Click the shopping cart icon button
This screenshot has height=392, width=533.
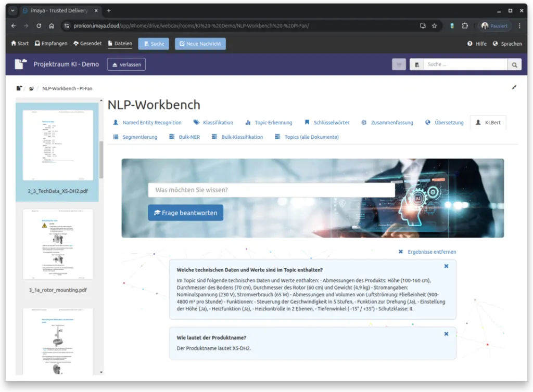(x=399, y=64)
